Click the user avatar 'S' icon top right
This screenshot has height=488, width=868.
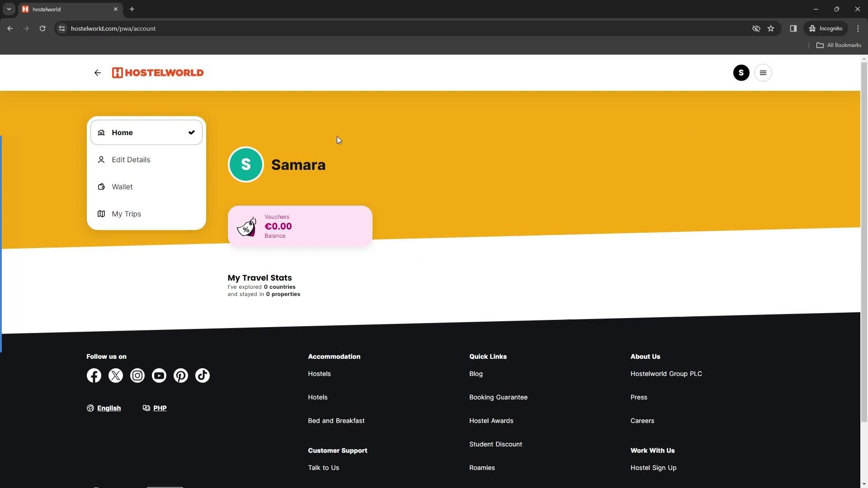point(741,73)
